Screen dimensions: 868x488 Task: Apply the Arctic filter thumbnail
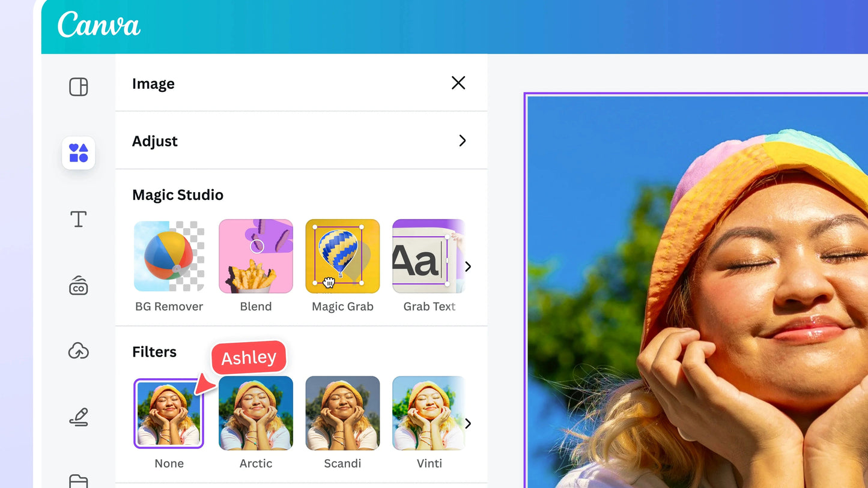(256, 413)
